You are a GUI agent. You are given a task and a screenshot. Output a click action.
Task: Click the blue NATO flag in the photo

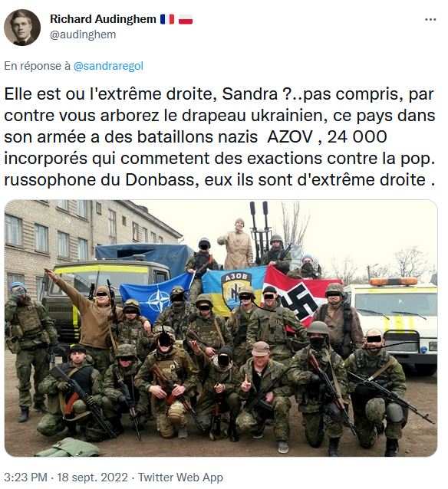click(155, 297)
